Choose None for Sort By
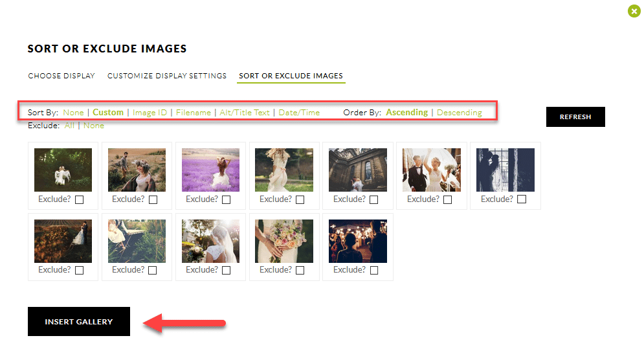644x349 pixels. [x=73, y=113]
